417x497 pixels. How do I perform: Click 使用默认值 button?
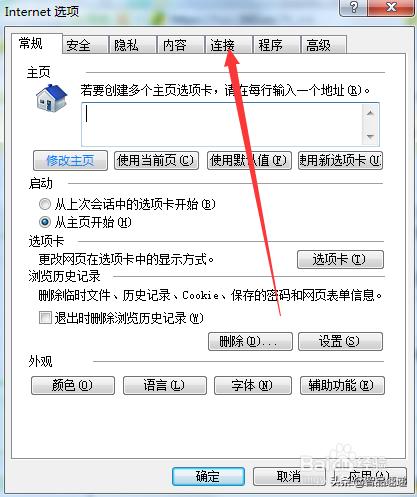[249, 161]
